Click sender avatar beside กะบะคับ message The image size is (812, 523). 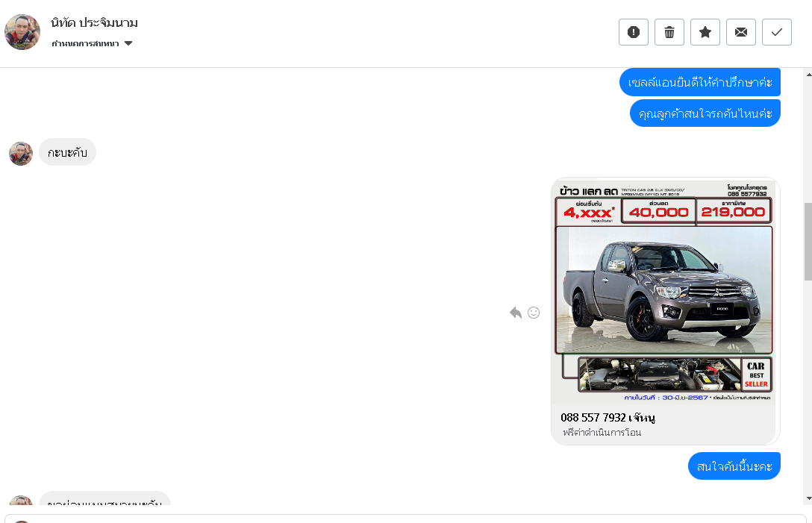(21, 154)
